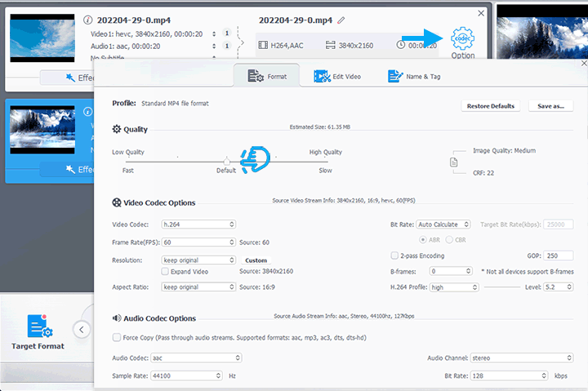The width and height of the screenshot is (588, 391).
Task: Click the Target Bit Rate(kbps) field
Action: tap(559, 224)
